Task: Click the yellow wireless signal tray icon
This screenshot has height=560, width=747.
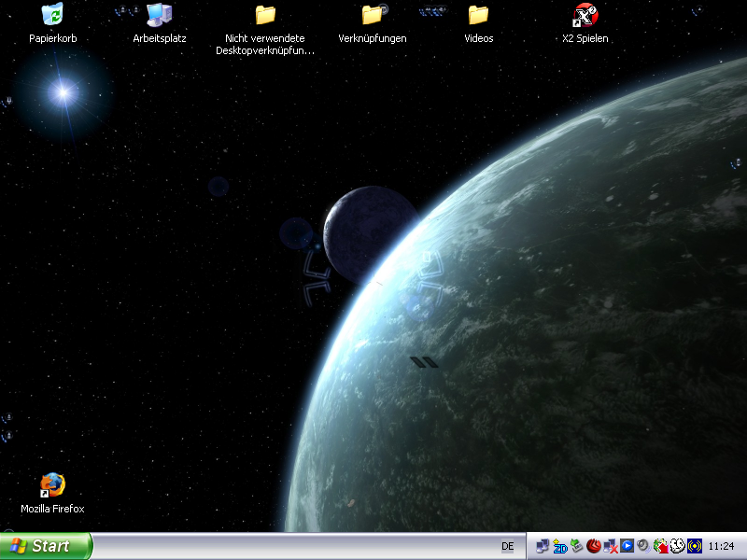Action: [x=694, y=546]
